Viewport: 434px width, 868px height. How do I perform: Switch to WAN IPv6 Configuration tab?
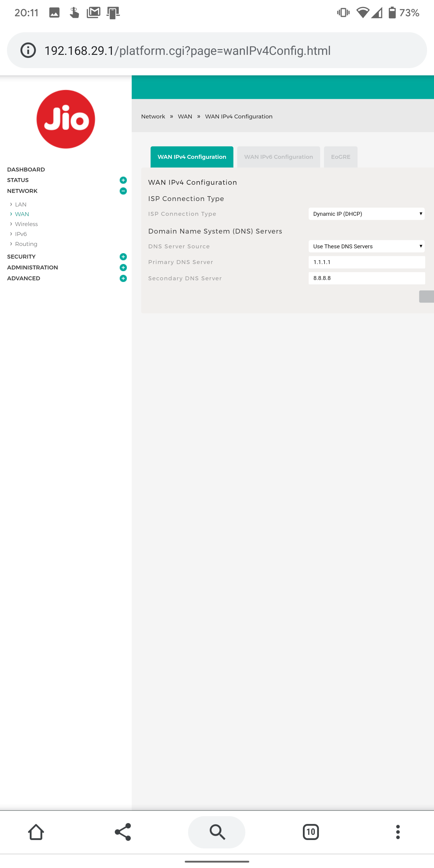[278, 157]
